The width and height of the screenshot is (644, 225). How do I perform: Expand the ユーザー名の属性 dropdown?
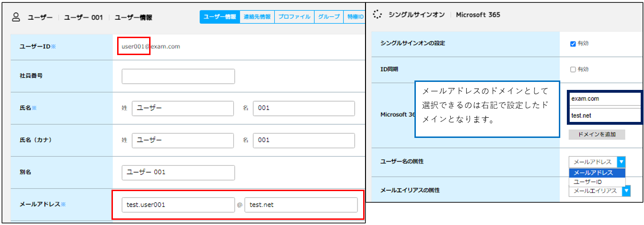point(621,162)
